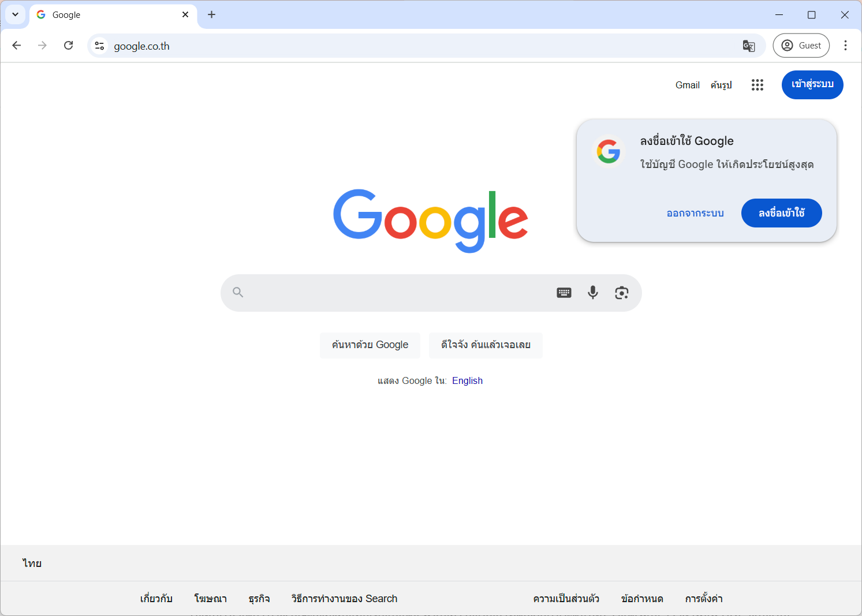Reload the Google homepage
The width and height of the screenshot is (862, 616).
click(x=68, y=45)
